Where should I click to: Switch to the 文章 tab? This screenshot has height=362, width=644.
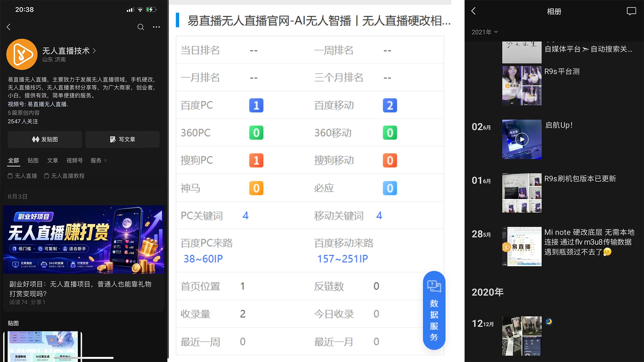(x=52, y=161)
